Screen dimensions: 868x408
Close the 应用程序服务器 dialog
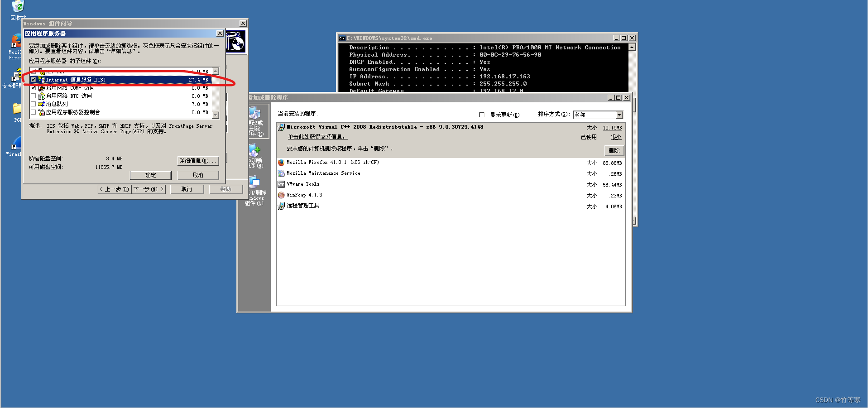click(220, 34)
